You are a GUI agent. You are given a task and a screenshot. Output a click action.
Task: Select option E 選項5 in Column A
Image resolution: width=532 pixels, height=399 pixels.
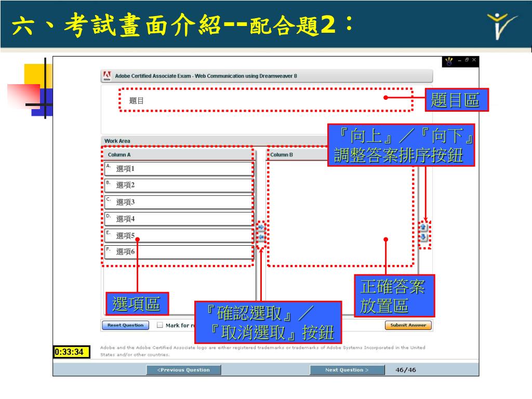(x=179, y=235)
